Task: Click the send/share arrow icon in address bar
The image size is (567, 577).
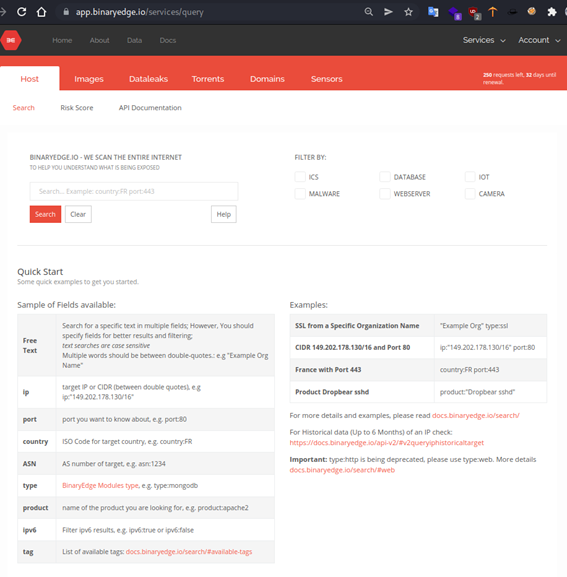Action: click(x=388, y=12)
